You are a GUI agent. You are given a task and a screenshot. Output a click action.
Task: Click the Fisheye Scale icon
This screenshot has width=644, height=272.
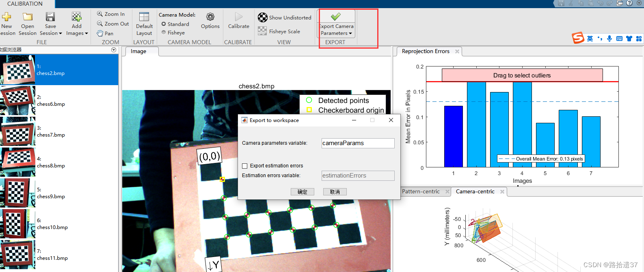click(262, 31)
